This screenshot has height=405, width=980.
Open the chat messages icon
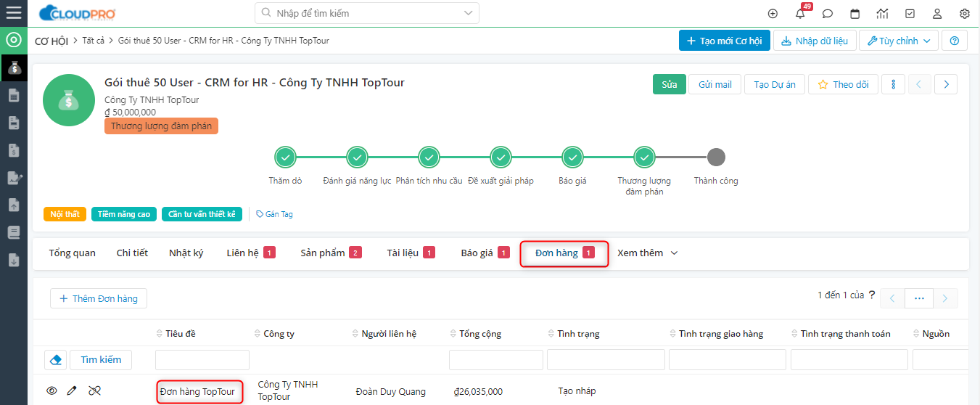pos(828,13)
